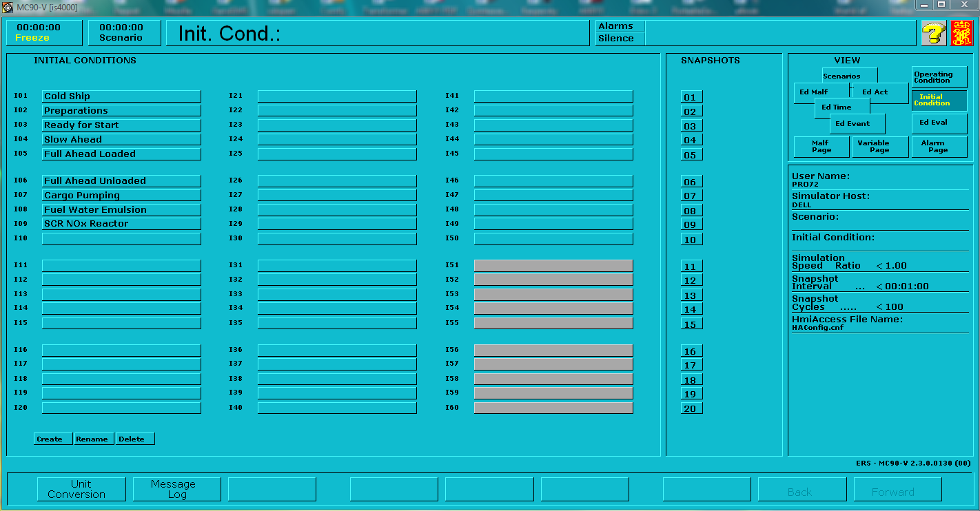The width and height of the screenshot is (980, 511).
Task: Open the Ed Malf editor
Action: (x=814, y=92)
